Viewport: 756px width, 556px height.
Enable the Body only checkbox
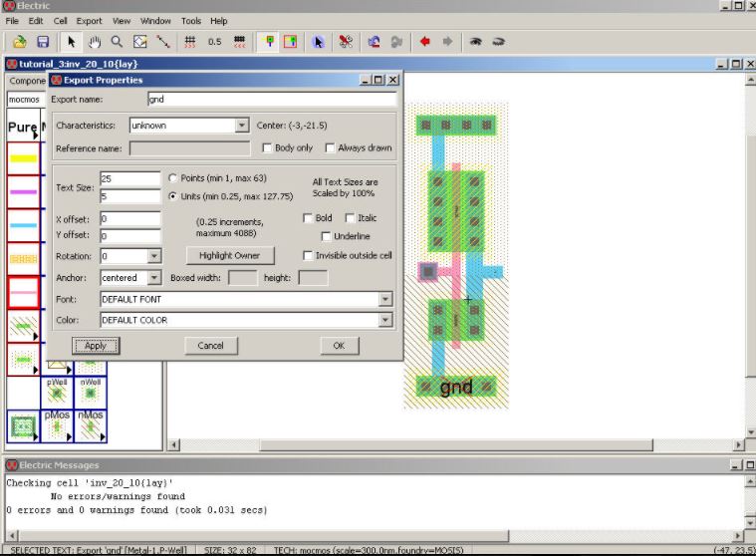(x=267, y=148)
